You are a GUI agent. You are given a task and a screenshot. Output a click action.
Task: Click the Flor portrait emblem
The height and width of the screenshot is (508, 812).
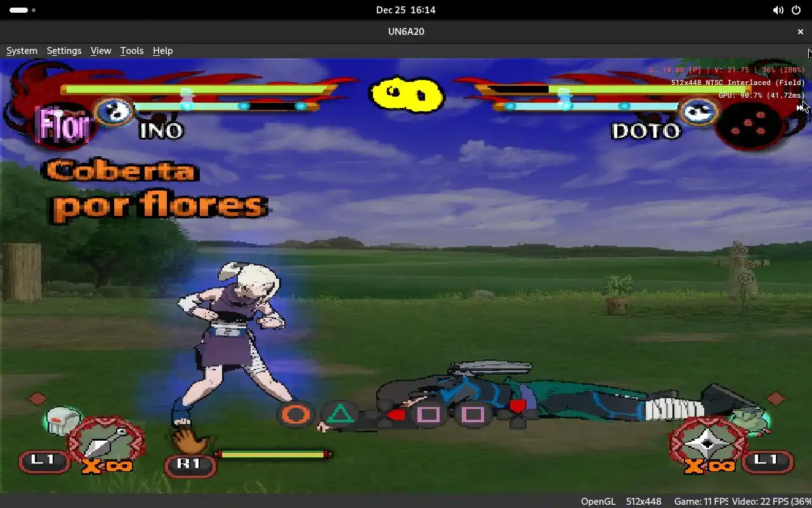click(62, 126)
